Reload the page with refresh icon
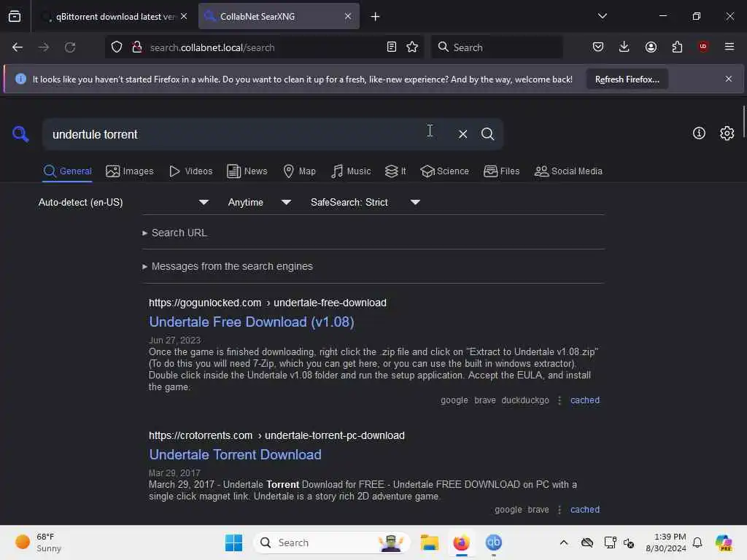Viewport: 747px width, 560px height. (x=70, y=47)
